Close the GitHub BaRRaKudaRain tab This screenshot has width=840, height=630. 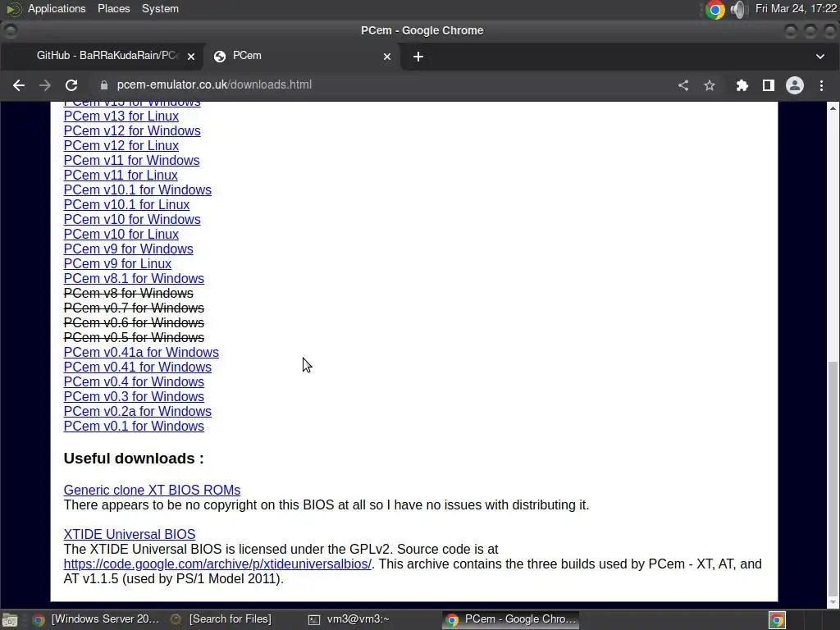click(190, 57)
